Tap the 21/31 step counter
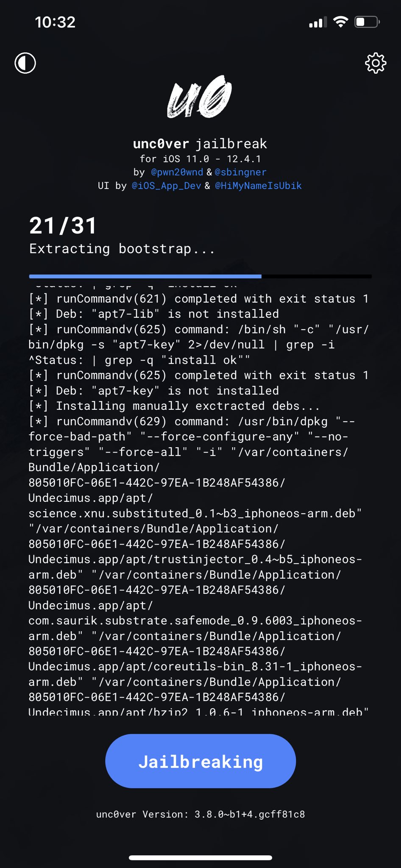 tap(63, 225)
